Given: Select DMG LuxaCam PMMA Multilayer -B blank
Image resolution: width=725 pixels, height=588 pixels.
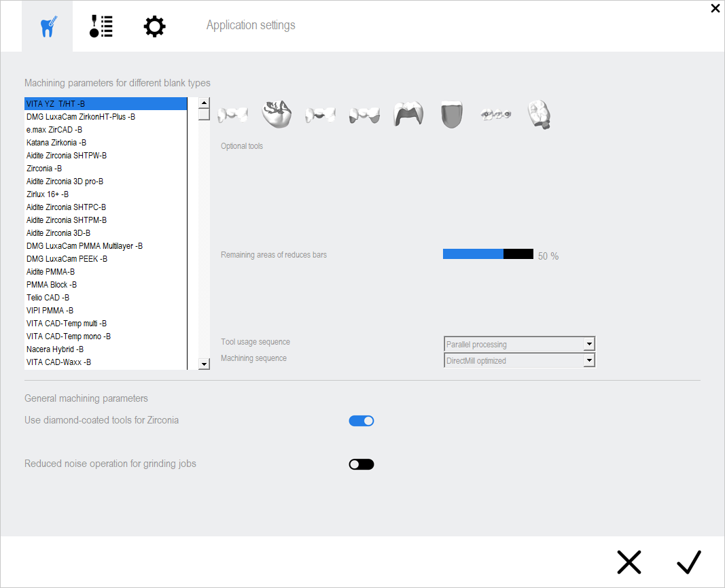Looking at the screenshot, I should pos(105,246).
